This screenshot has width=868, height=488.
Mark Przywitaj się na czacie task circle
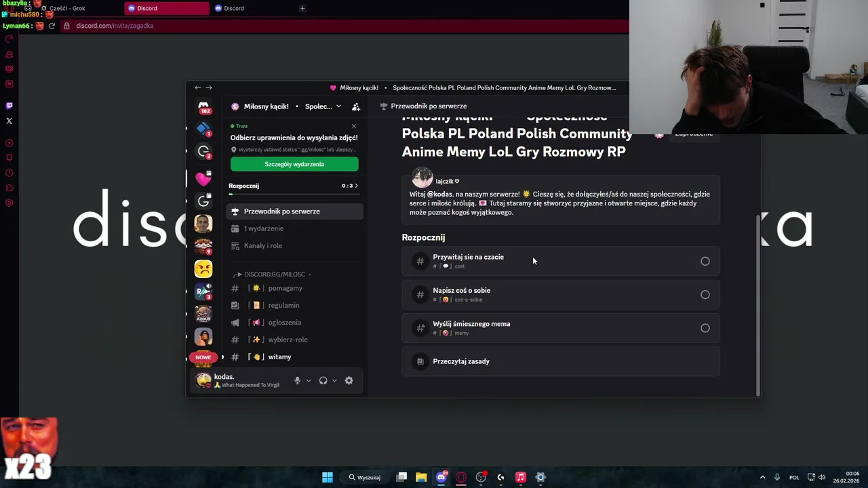(x=705, y=261)
